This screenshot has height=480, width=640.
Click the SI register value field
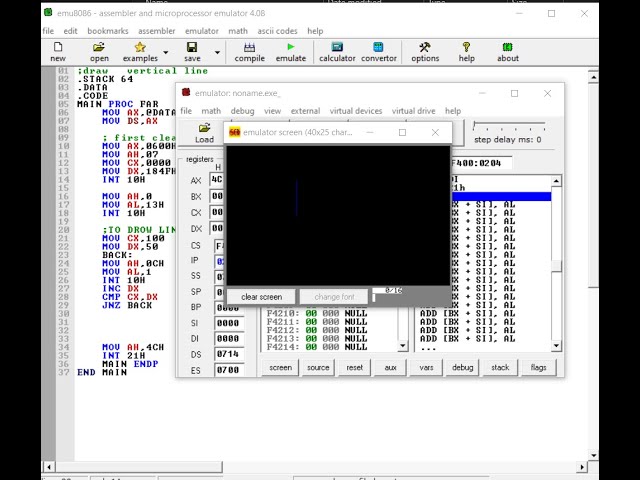pos(229,323)
